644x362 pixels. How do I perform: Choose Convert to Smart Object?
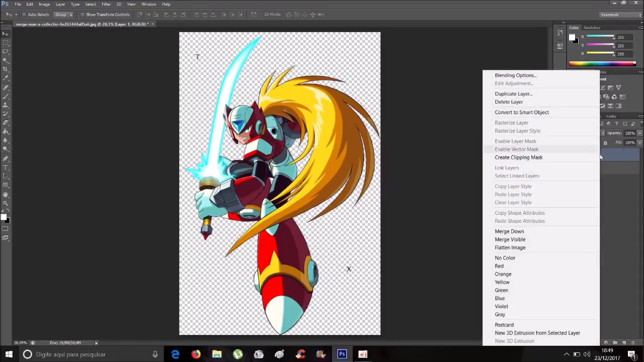tap(522, 112)
